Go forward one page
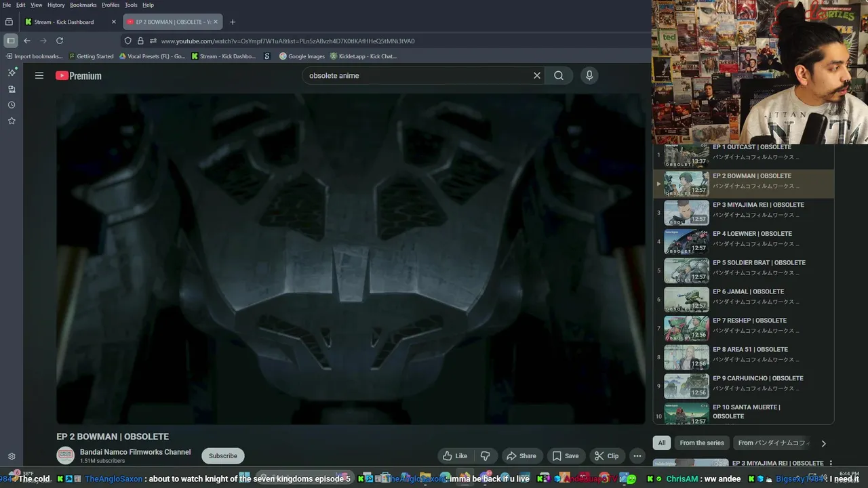The image size is (868, 488). (43, 41)
